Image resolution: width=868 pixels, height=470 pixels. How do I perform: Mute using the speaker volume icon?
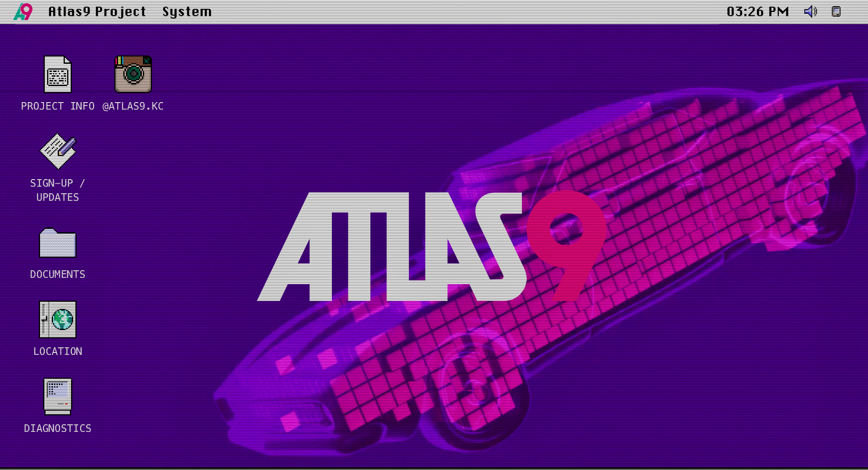point(810,11)
